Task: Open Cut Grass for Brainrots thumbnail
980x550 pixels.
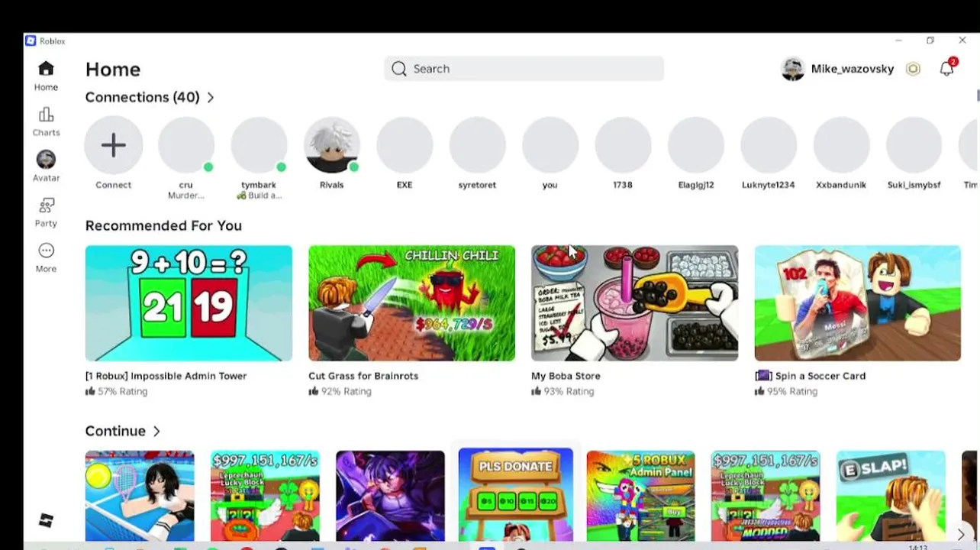Action: click(411, 303)
